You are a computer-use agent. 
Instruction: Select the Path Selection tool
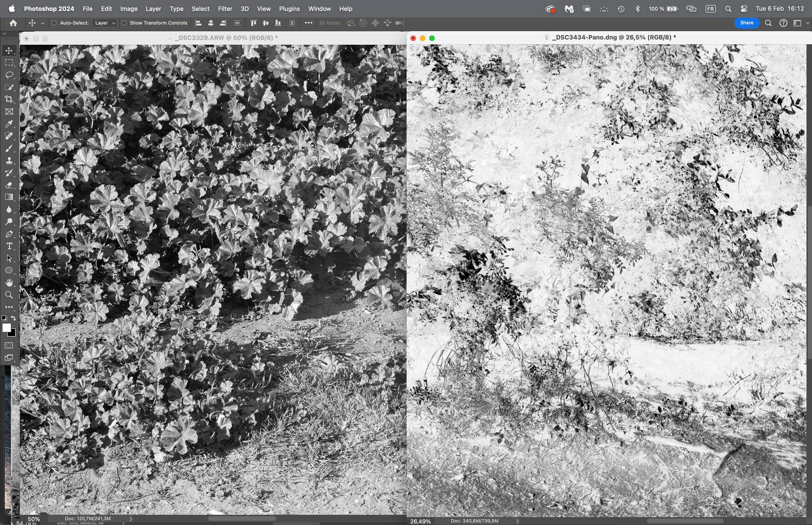[x=9, y=258]
